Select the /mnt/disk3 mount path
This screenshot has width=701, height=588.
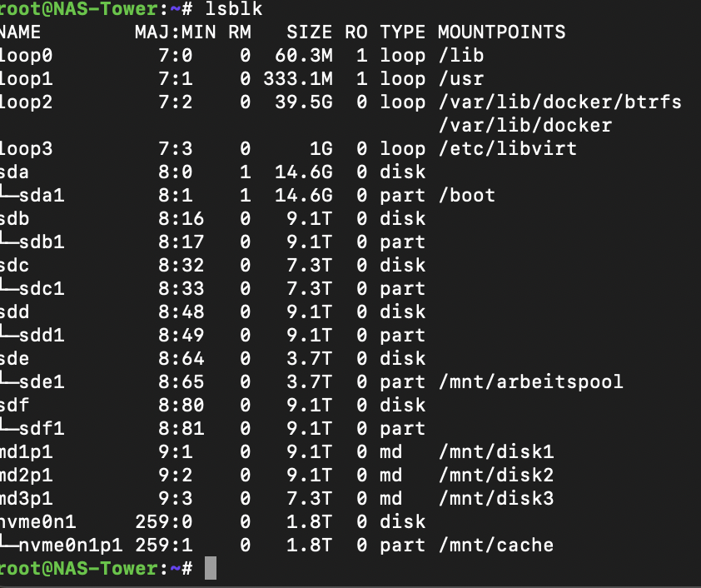click(496, 499)
